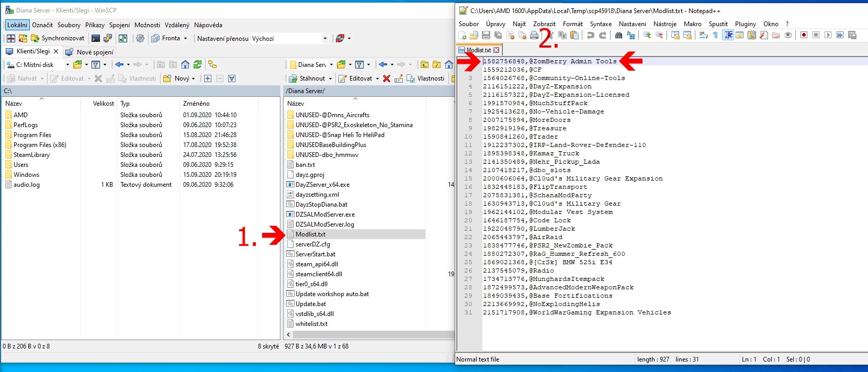
Task: Click the Save icon in Notepad++ toolbar
Action: [x=486, y=35]
